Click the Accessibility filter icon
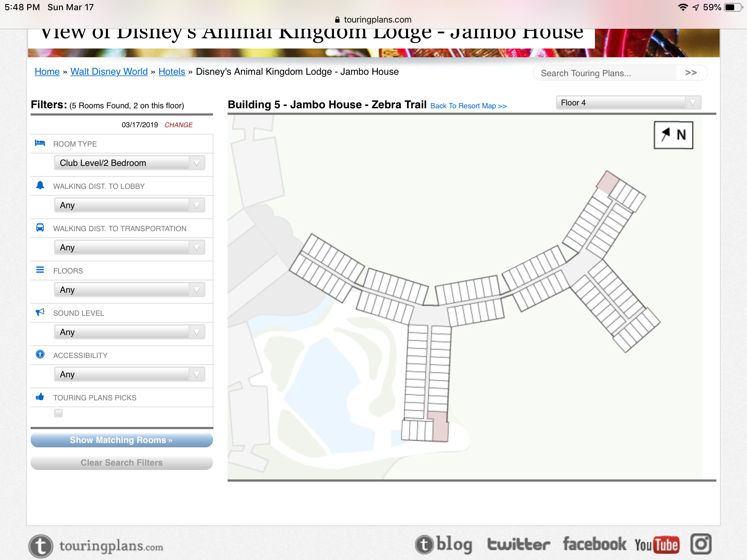The image size is (747, 560). (40, 354)
